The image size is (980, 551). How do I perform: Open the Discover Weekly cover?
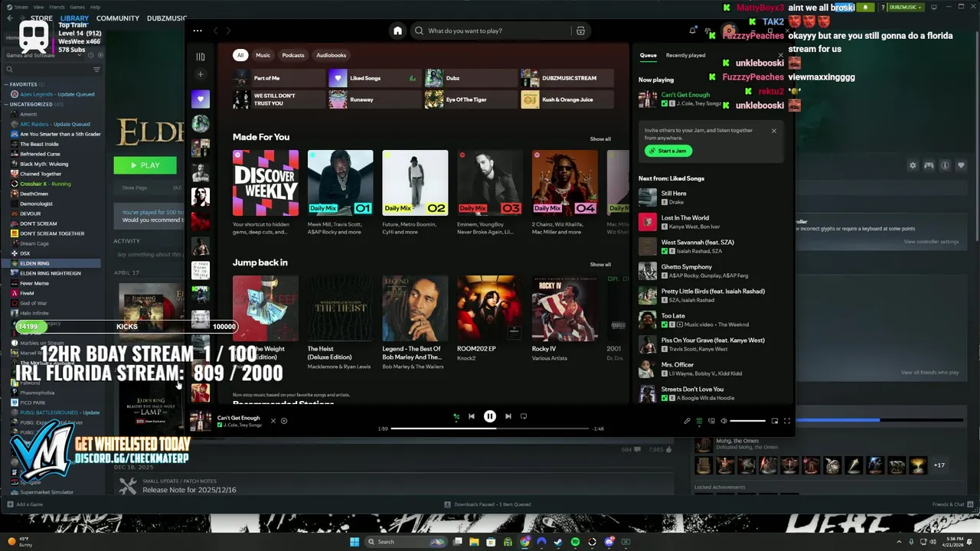pos(266,183)
